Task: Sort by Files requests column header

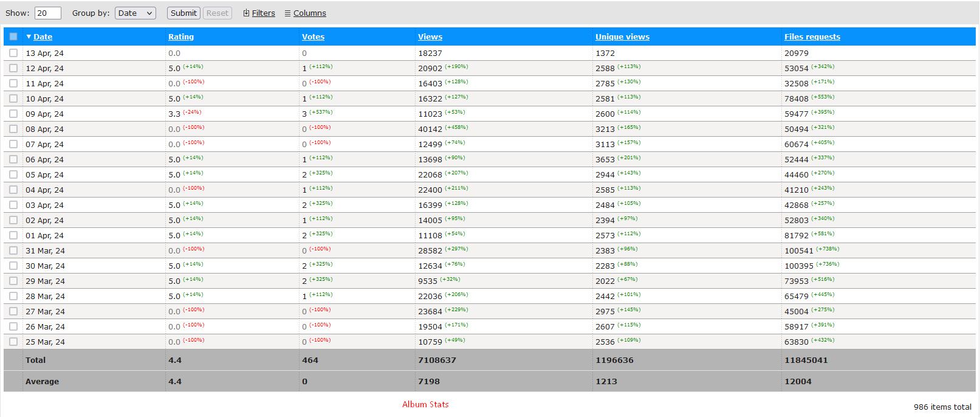Action: pyautogui.click(x=812, y=37)
